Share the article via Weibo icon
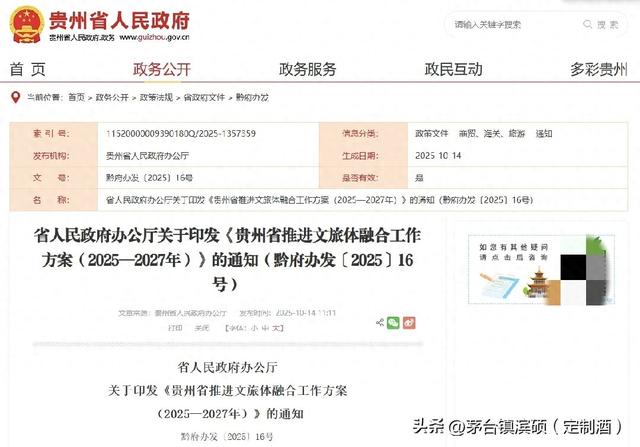 409,323
